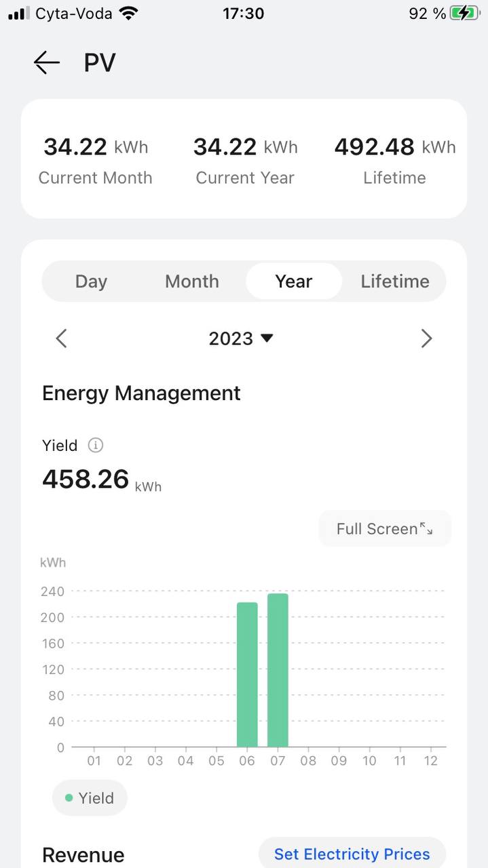Tap the back arrow icon
This screenshot has width=488, height=868.
(47, 62)
